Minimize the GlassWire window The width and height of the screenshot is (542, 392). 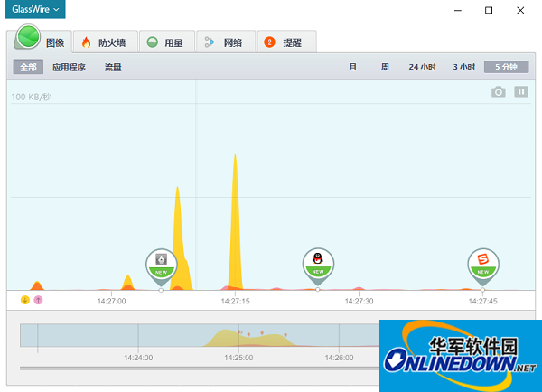point(458,10)
